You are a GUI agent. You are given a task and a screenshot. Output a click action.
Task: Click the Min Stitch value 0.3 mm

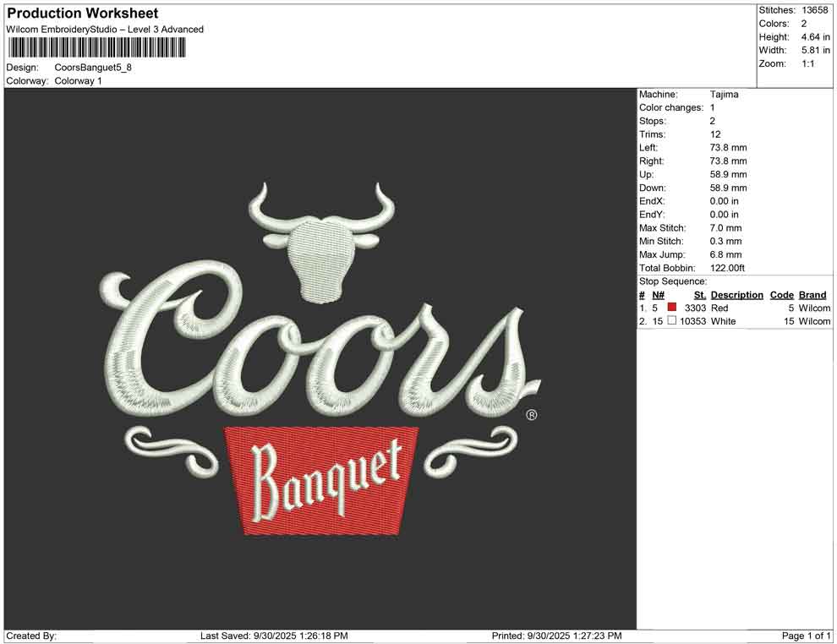pos(725,241)
